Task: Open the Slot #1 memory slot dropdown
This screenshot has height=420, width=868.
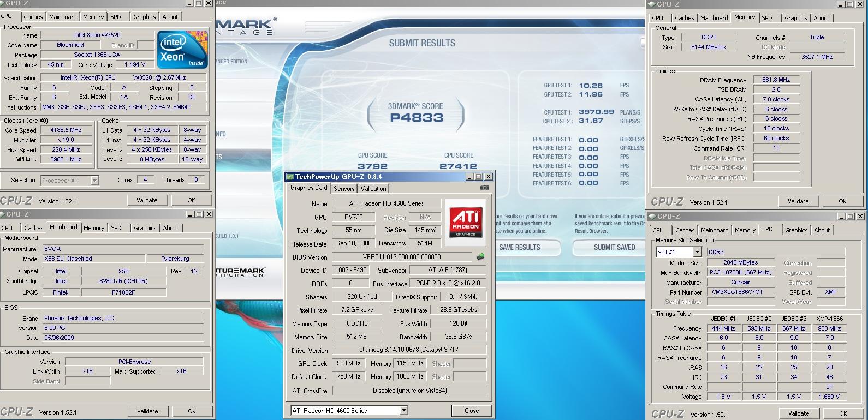Action: 697,252
